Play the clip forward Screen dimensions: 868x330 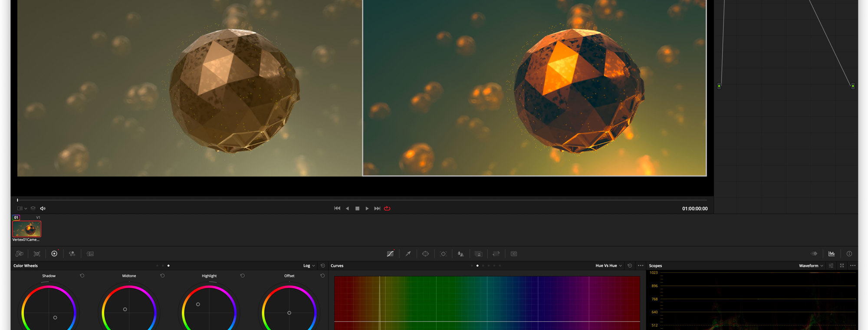coord(367,208)
